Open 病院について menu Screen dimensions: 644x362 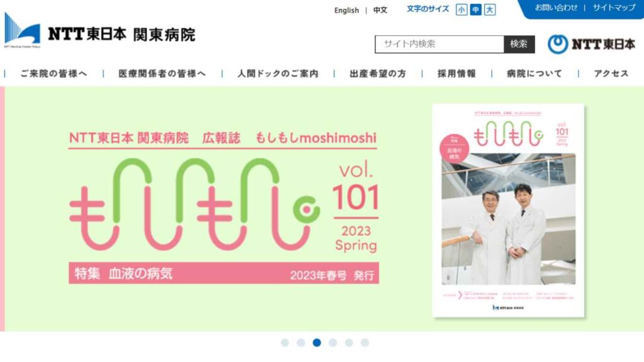point(535,74)
